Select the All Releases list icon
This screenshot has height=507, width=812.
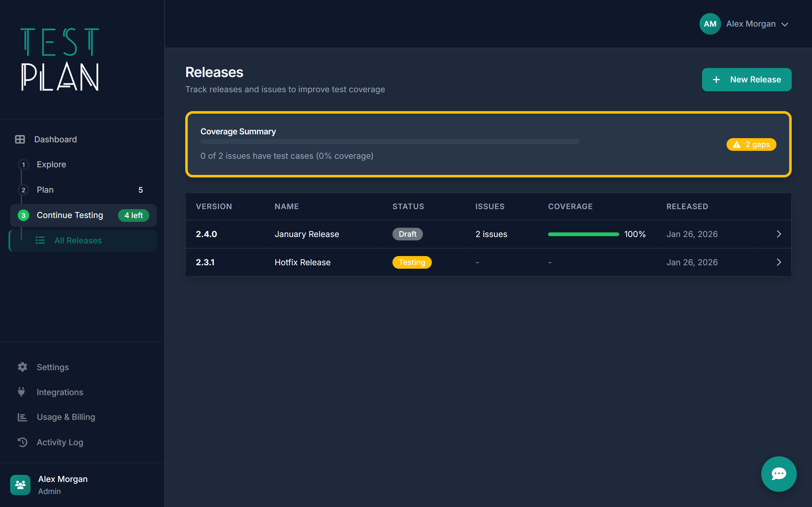pos(40,241)
